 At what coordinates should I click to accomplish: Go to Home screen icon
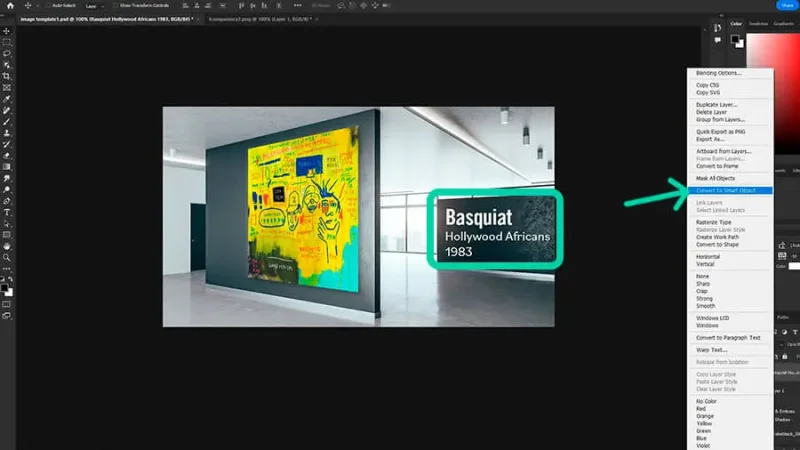pos(10,6)
